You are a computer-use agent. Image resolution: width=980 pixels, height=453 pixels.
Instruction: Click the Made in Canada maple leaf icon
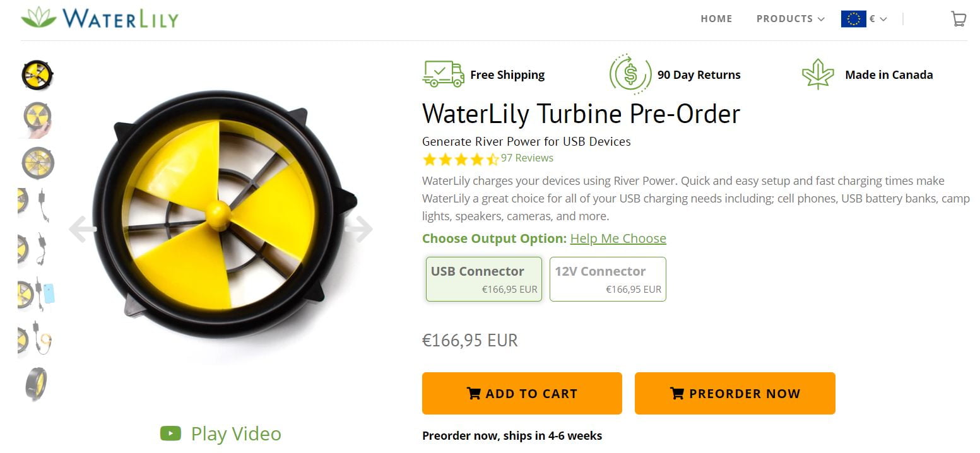click(817, 74)
